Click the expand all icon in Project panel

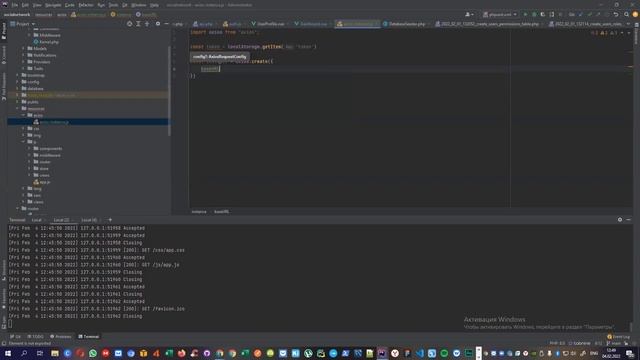point(138,24)
